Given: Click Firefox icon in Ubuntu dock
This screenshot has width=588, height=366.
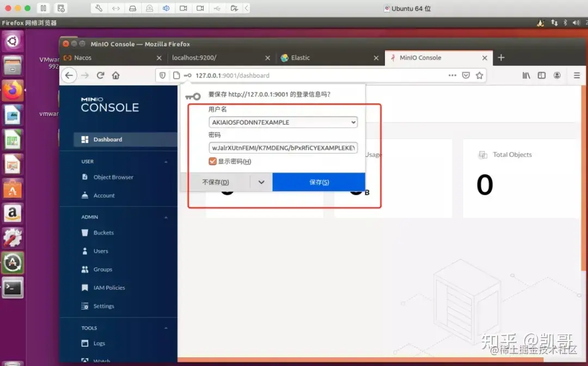Looking at the screenshot, I should [13, 90].
